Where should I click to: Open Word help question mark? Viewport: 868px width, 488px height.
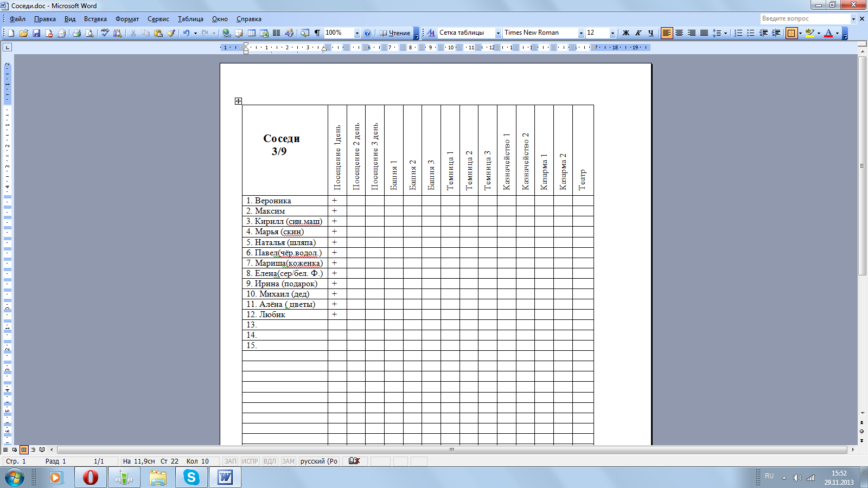tap(367, 33)
